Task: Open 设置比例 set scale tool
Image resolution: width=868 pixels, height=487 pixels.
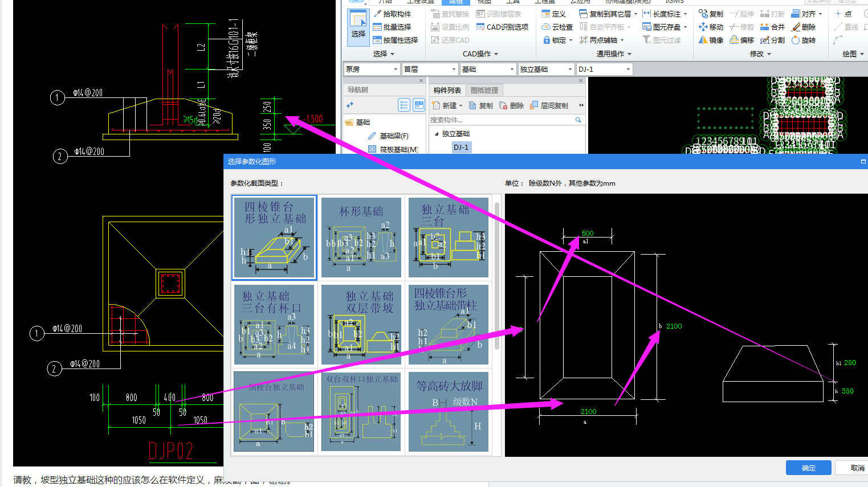Action: point(450,27)
